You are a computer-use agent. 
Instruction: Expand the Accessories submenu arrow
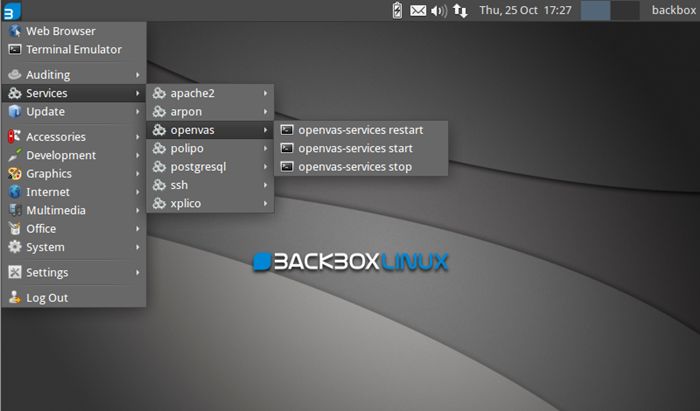[x=138, y=137]
